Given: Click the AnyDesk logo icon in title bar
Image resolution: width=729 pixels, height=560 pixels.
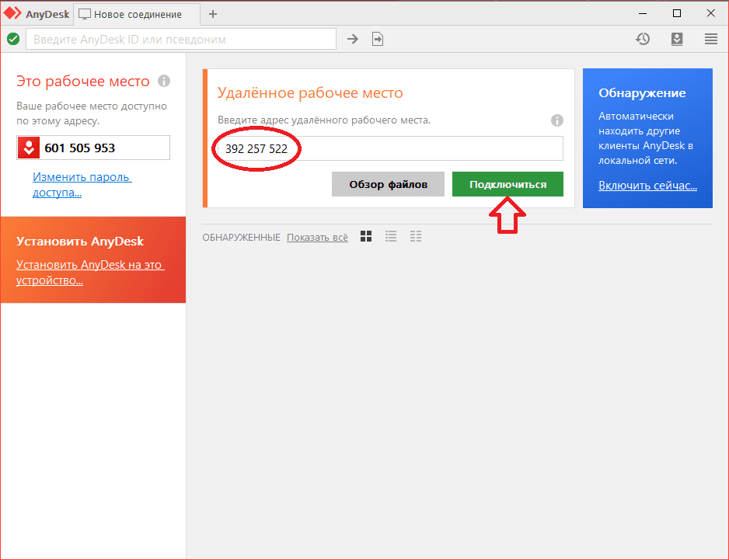Looking at the screenshot, I should (12, 14).
